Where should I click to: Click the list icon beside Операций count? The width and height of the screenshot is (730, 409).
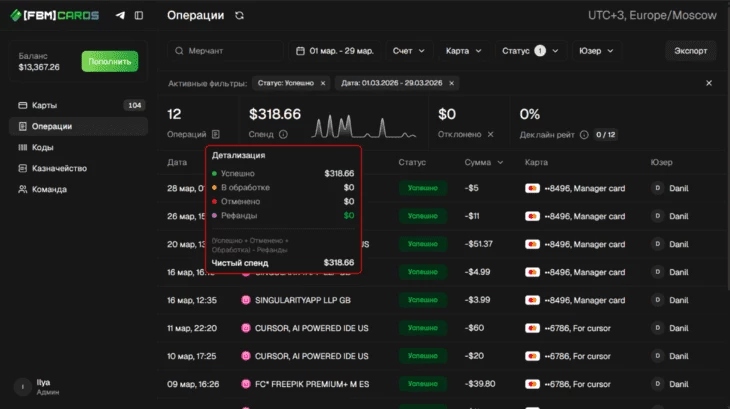pyautogui.click(x=216, y=134)
